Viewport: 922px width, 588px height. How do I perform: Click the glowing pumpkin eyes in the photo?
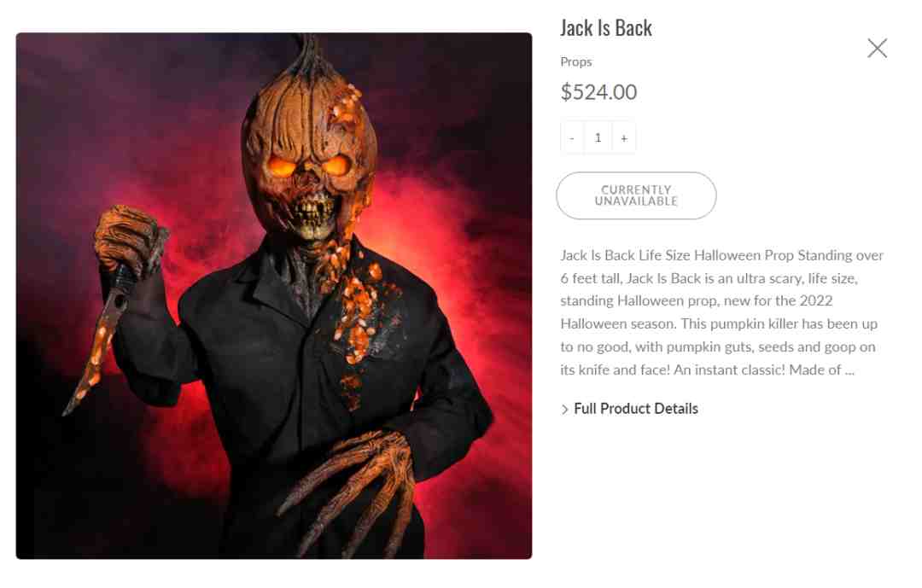(x=309, y=166)
